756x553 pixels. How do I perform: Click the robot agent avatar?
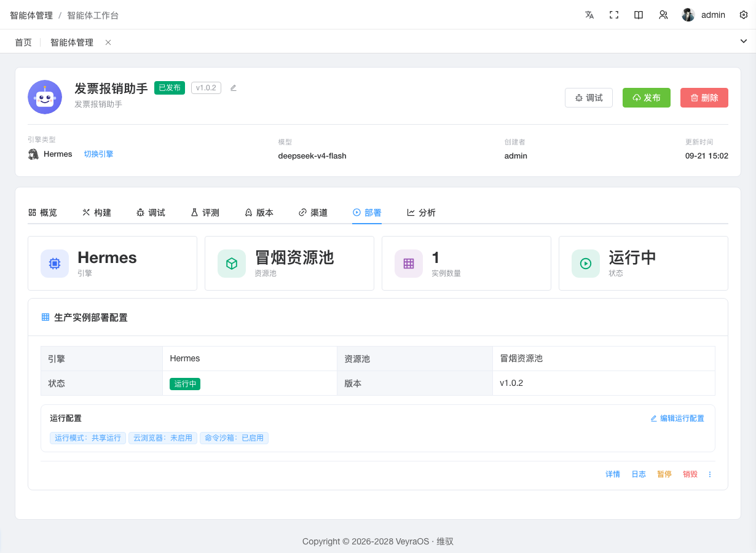pyautogui.click(x=45, y=97)
